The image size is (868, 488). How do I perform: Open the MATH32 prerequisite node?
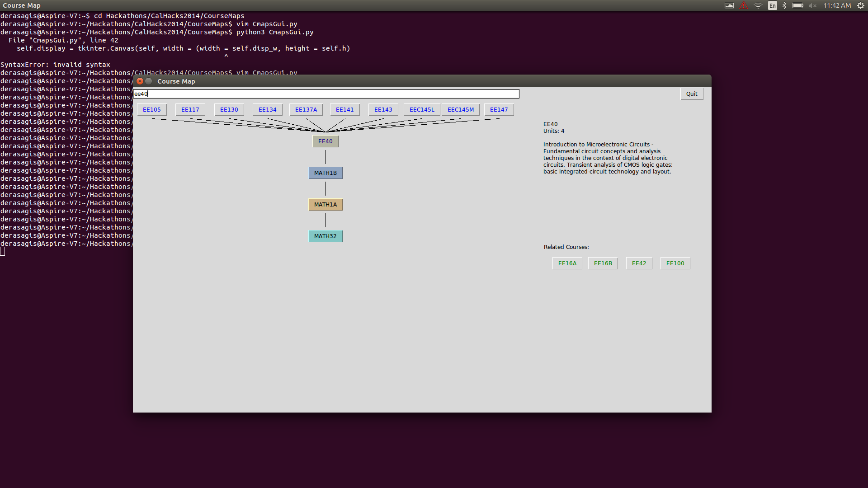tap(325, 236)
